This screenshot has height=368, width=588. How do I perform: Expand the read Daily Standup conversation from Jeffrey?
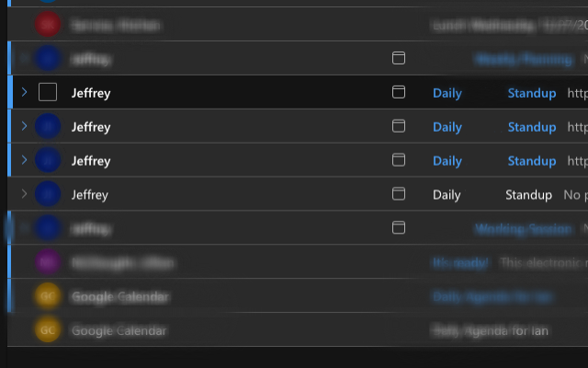pyautogui.click(x=24, y=194)
